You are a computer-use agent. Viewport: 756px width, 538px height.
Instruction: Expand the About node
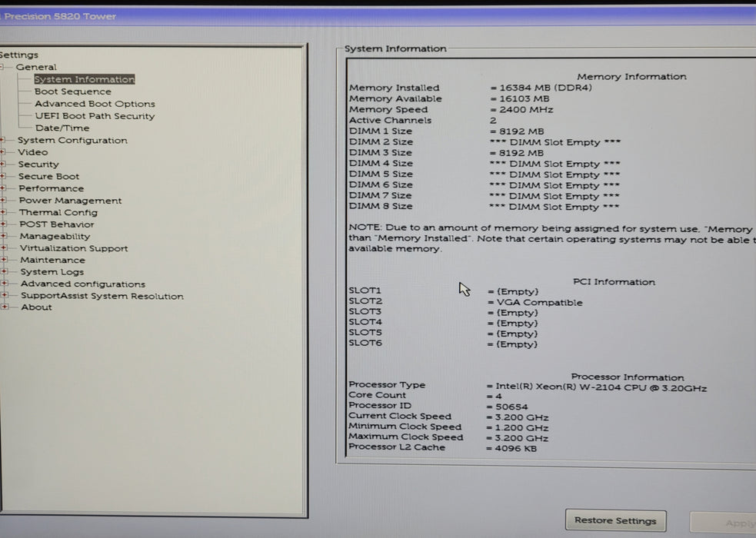(5, 307)
